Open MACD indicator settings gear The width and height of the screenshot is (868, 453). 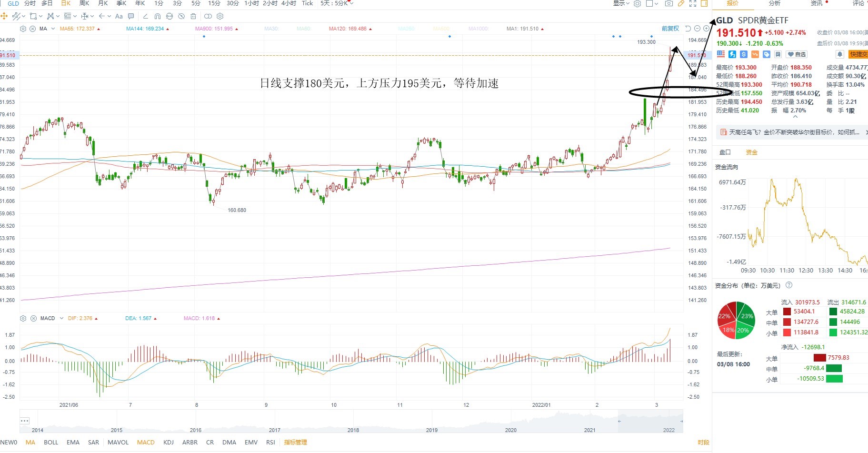point(23,318)
